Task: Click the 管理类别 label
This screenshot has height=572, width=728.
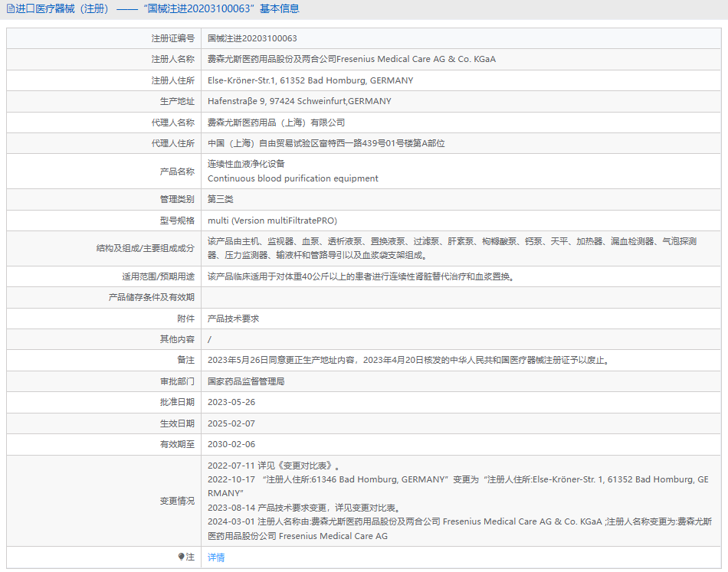Action: click(x=177, y=200)
